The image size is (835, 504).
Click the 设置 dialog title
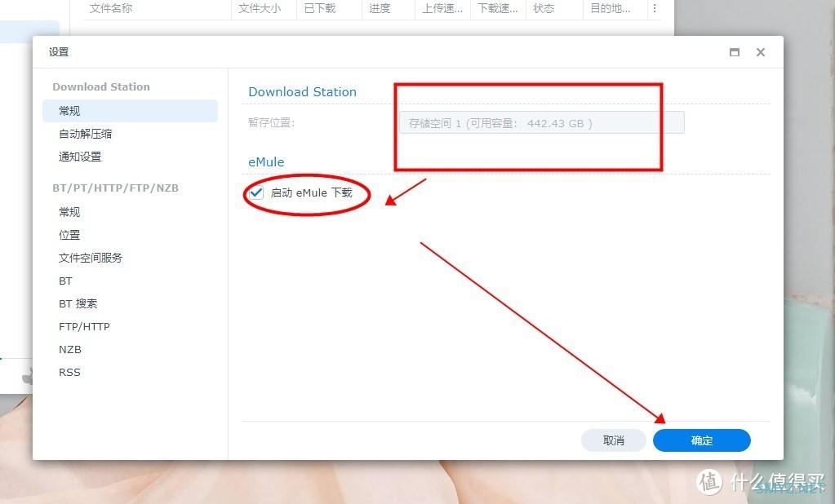[x=59, y=52]
